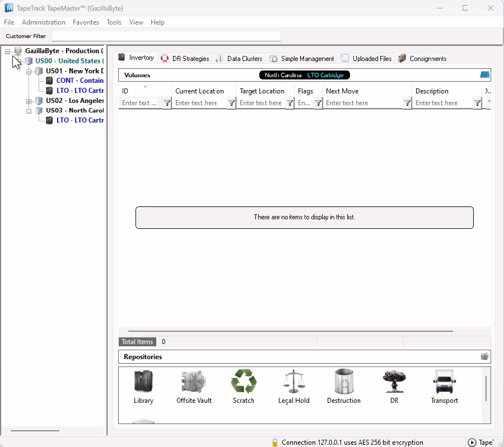Open the Transport van repository
The height and width of the screenshot is (447, 504).
click(x=444, y=381)
